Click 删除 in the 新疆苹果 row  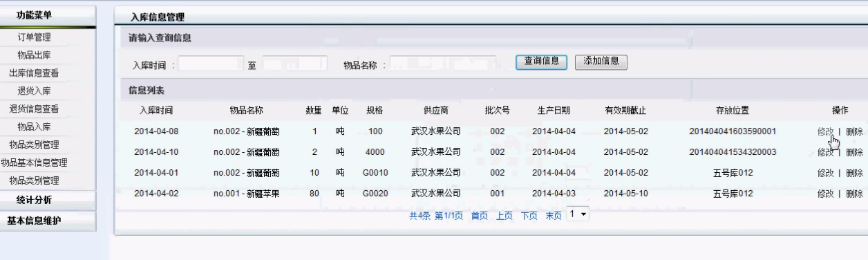pos(854,194)
